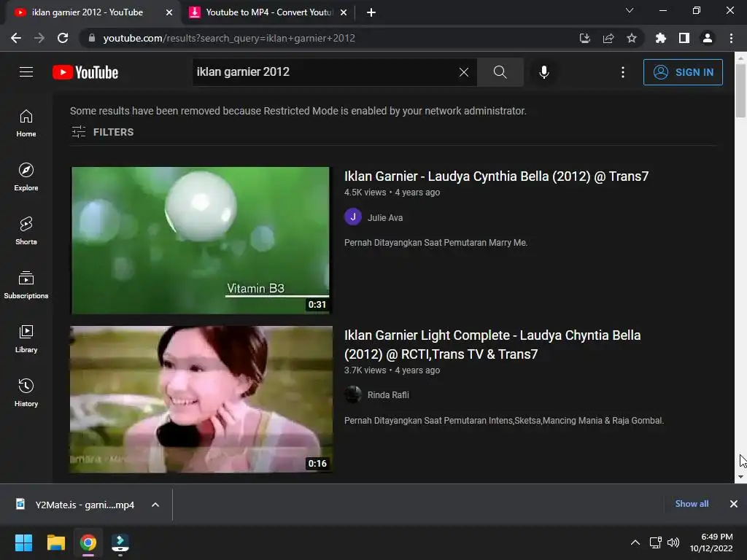The width and height of the screenshot is (747, 560).
Task: Open YouTube settings three-dot menu
Action: point(623,72)
